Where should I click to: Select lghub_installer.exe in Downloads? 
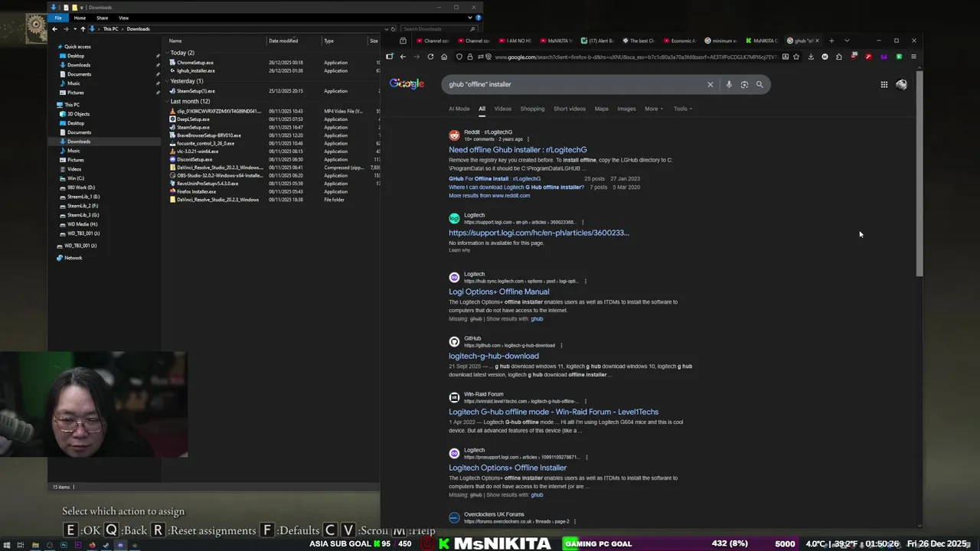tap(196, 71)
